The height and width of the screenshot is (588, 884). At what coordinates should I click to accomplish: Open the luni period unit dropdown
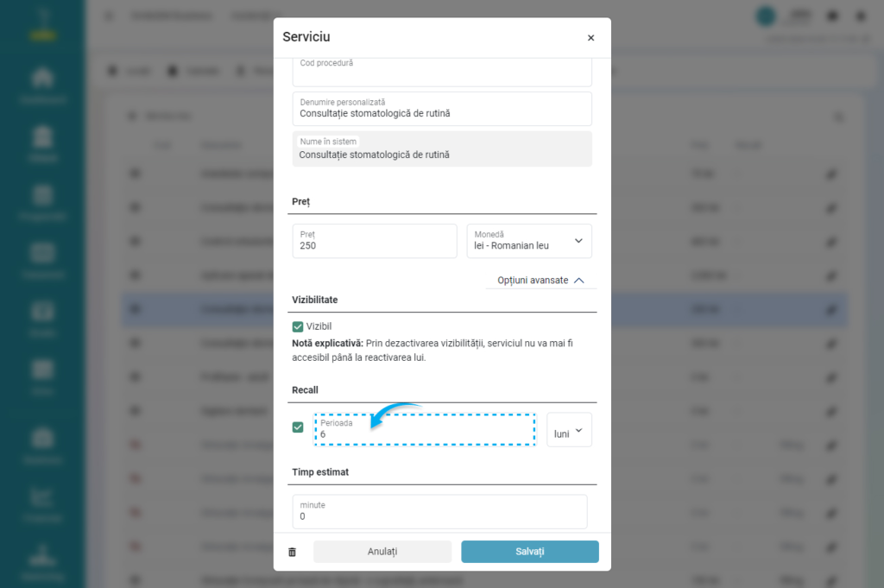tap(569, 430)
